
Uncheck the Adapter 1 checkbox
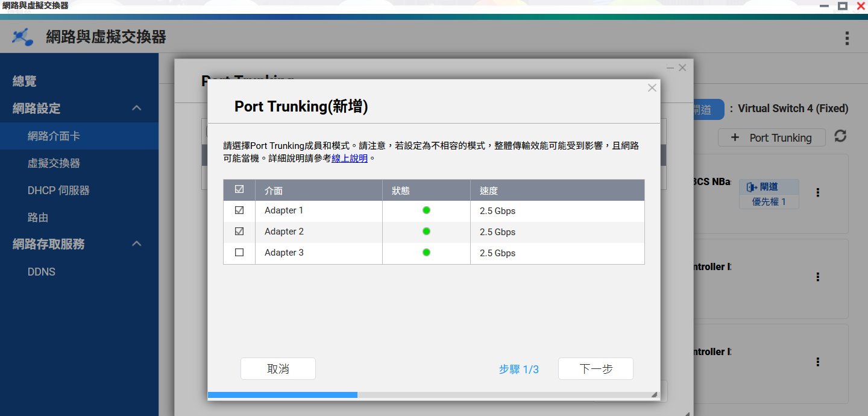click(x=239, y=210)
